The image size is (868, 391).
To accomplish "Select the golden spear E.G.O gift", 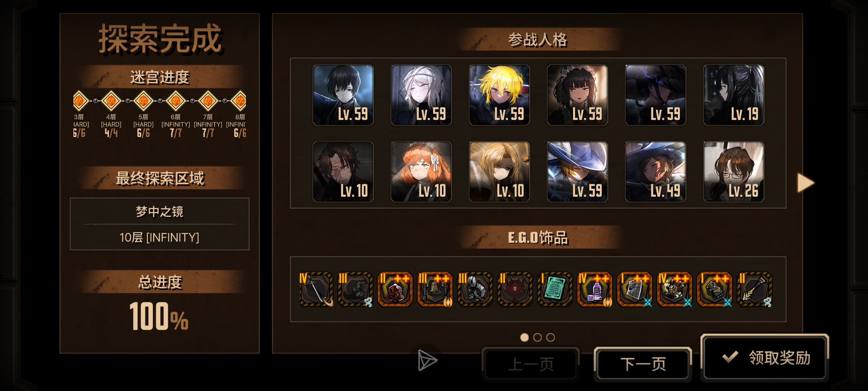I will click(x=754, y=289).
